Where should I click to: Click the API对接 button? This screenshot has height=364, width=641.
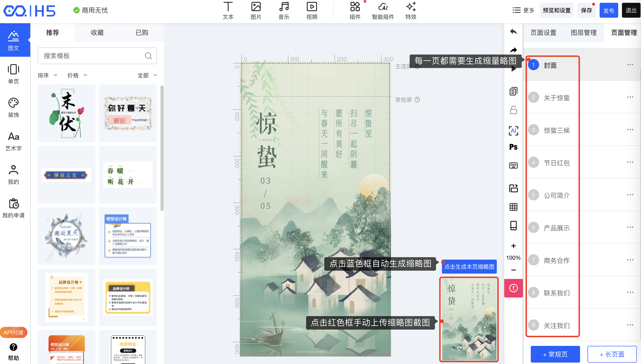(x=13, y=332)
